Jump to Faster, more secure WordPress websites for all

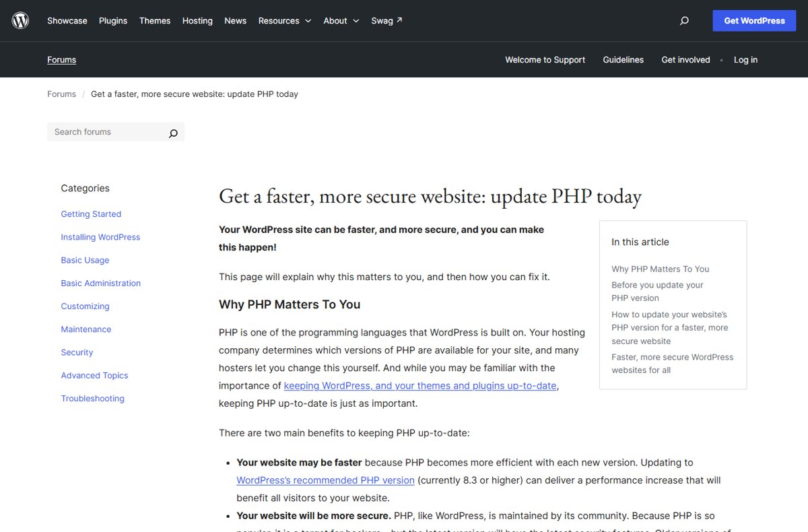[673, 364]
